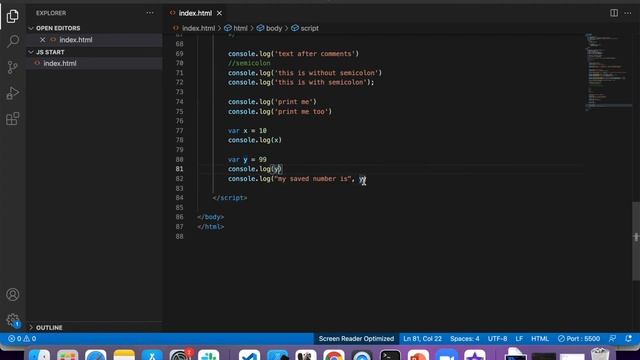Screen dimensions: 640x360
Task: Open Trash from the Dock
Action: [600, 354]
